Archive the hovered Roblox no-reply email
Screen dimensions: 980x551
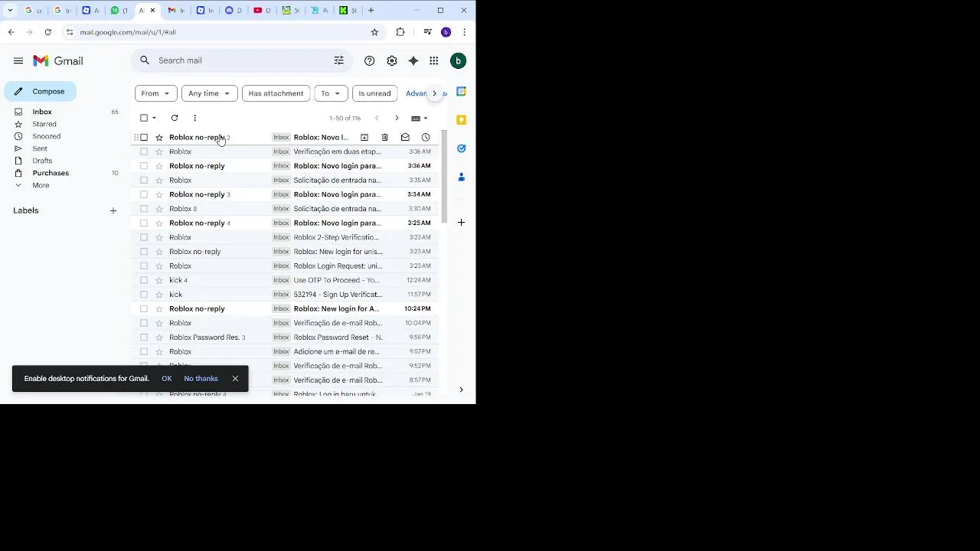click(364, 137)
